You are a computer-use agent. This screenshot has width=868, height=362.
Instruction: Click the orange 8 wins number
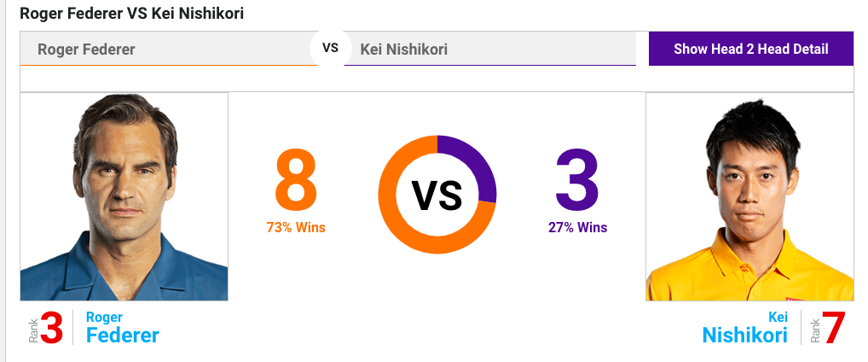(x=296, y=180)
